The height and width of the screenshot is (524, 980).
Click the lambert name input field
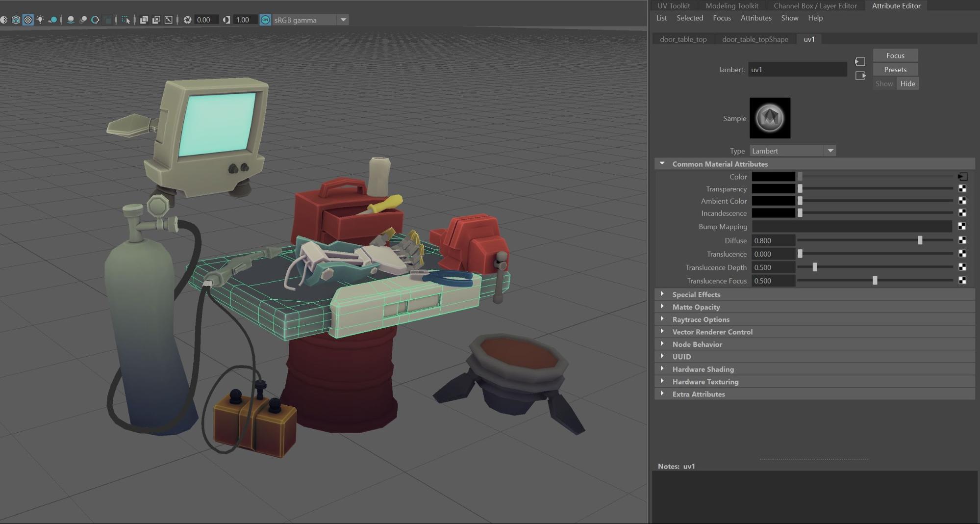[797, 70]
